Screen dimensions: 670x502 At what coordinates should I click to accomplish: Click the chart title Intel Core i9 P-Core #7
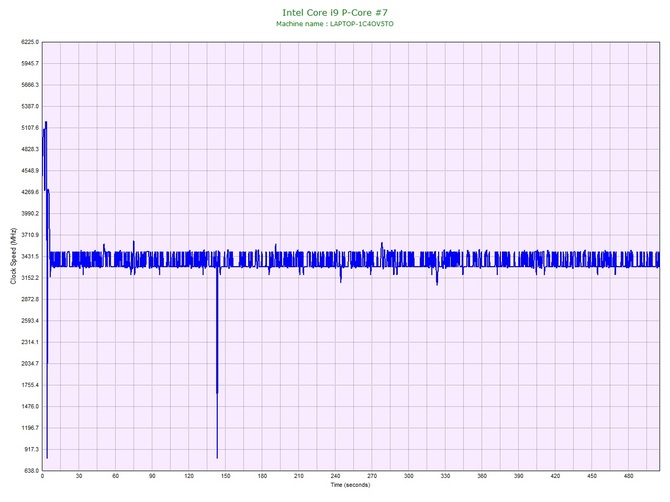(x=335, y=13)
